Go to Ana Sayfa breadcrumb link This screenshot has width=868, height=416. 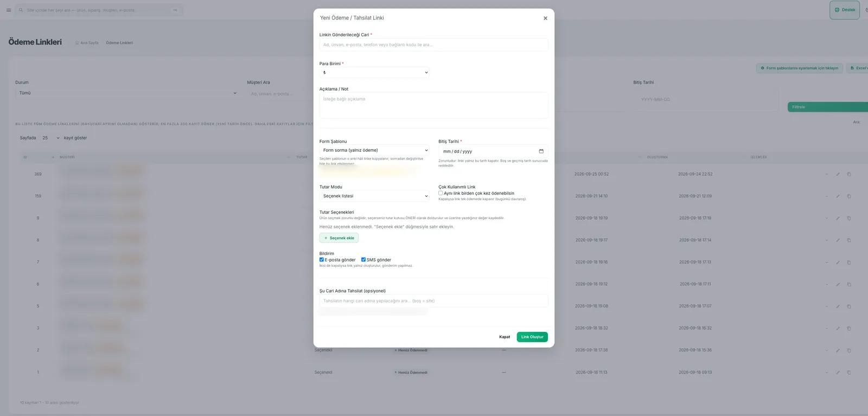90,43
